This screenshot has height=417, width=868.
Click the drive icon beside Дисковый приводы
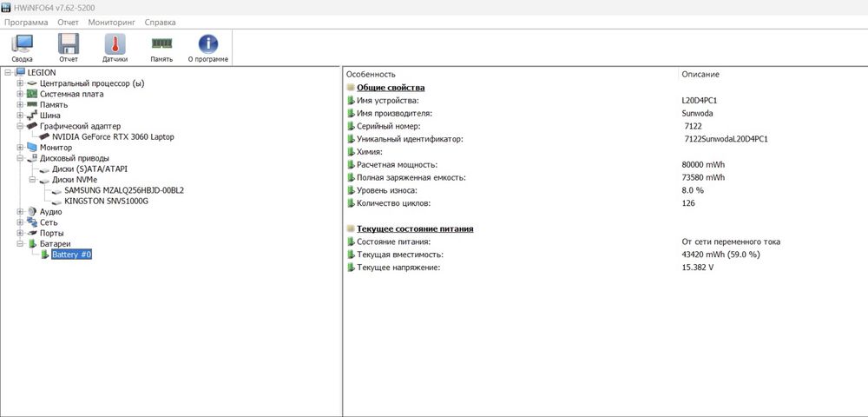(32, 158)
